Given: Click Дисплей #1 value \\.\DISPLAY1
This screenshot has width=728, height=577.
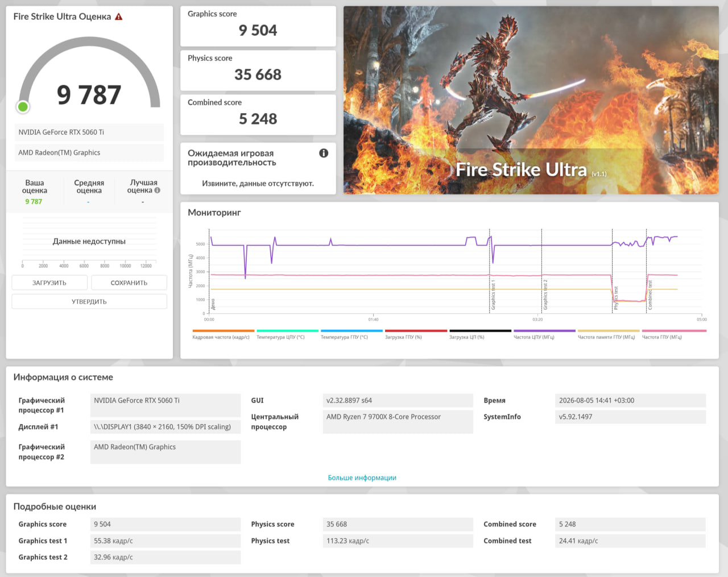Looking at the screenshot, I should pyautogui.click(x=166, y=427).
